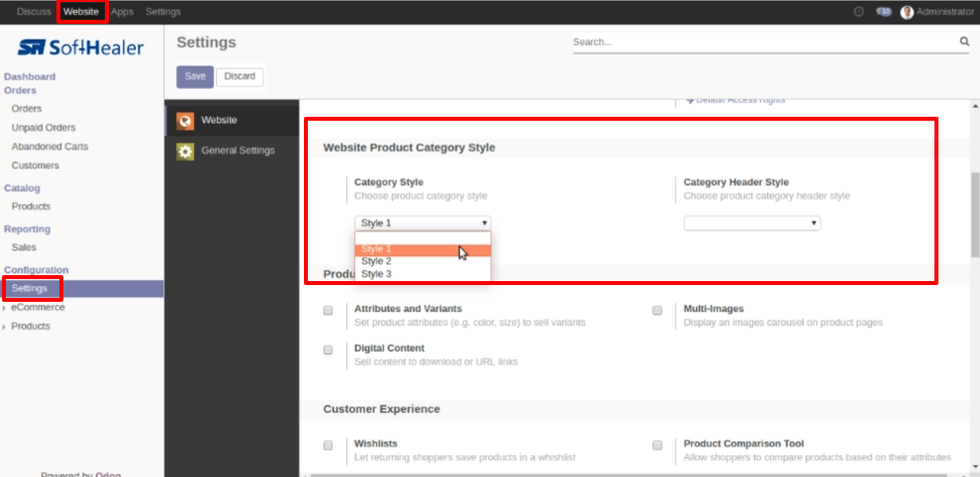This screenshot has height=477, width=980.
Task: Expand the eCommerce menu in sidebar
Action: point(38,308)
